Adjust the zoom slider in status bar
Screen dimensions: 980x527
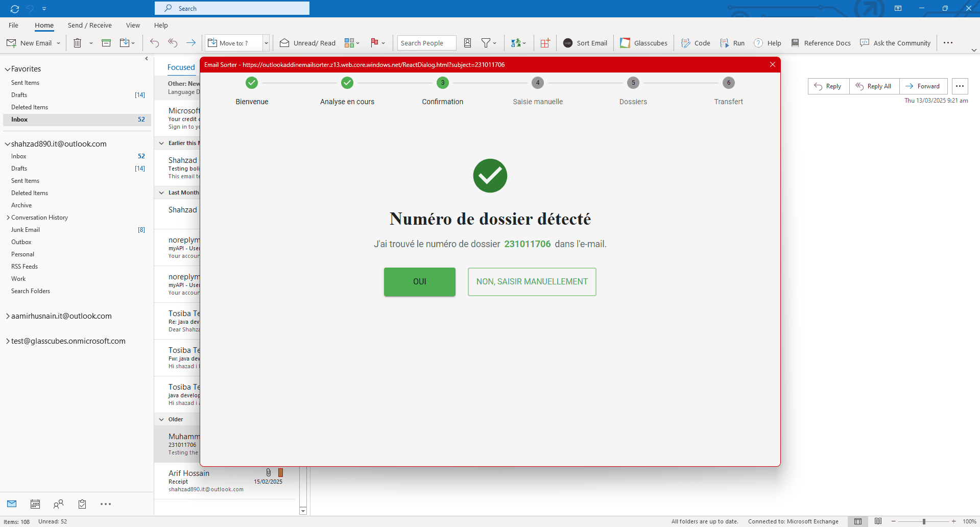coord(924,521)
